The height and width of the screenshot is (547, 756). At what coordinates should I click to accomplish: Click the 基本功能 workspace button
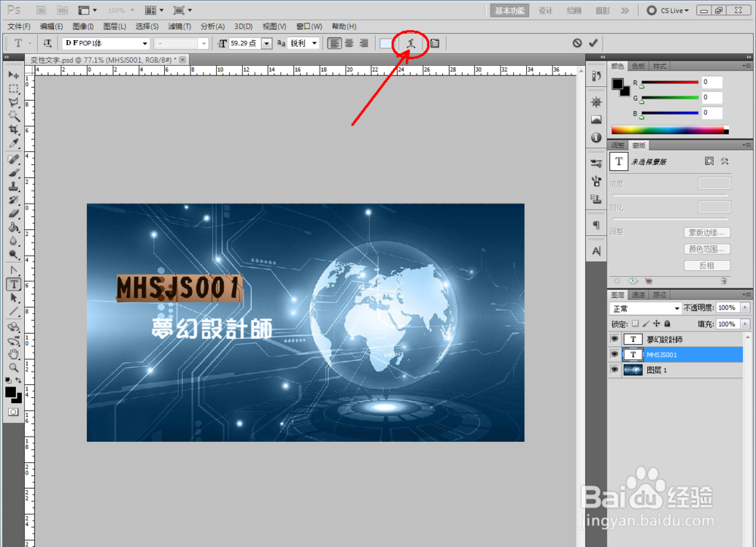pyautogui.click(x=509, y=11)
